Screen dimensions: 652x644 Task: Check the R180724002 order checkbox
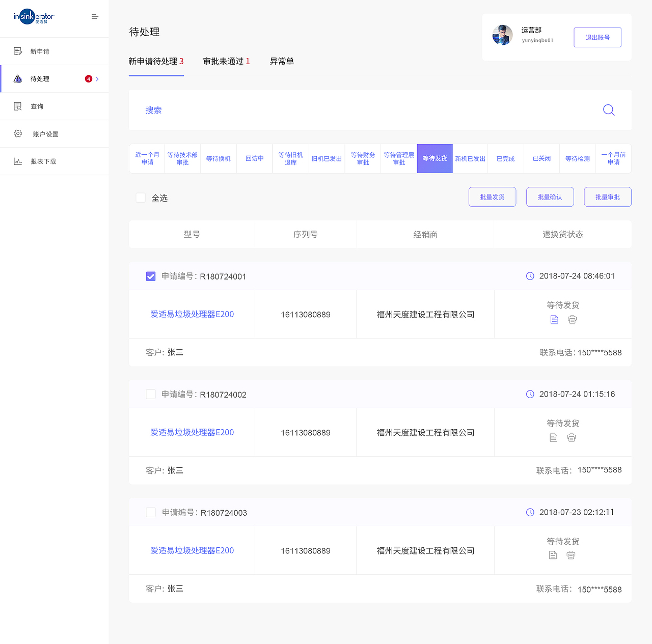pos(150,394)
